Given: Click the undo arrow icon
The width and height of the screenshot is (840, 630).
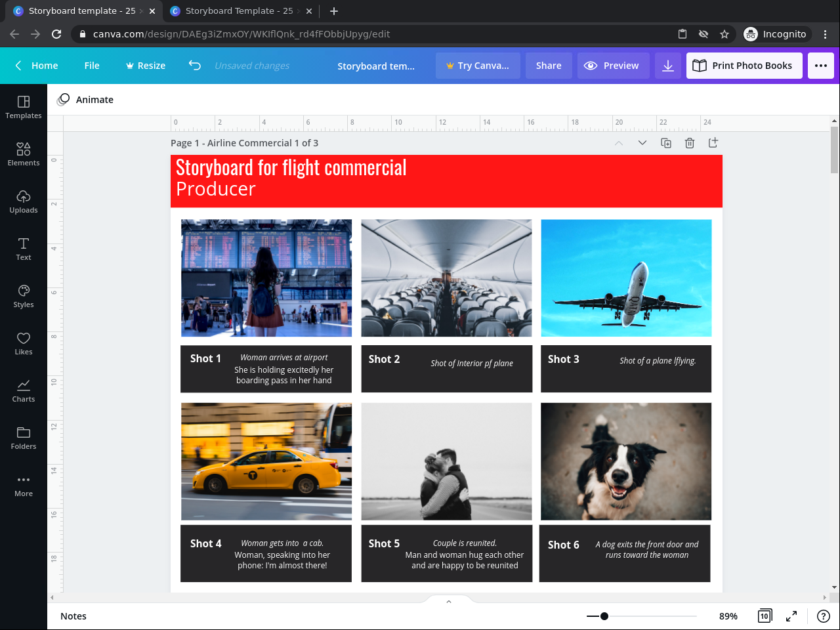Looking at the screenshot, I should click(x=195, y=65).
